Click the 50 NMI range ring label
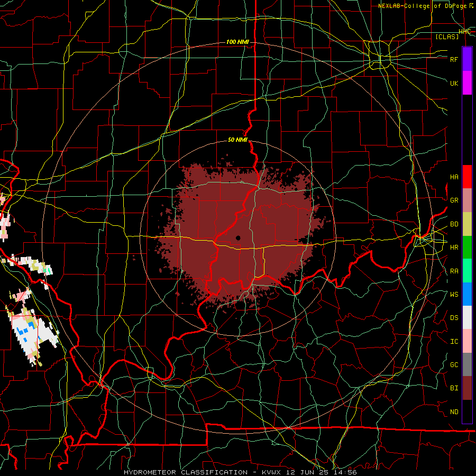The image size is (476, 476). (237, 140)
